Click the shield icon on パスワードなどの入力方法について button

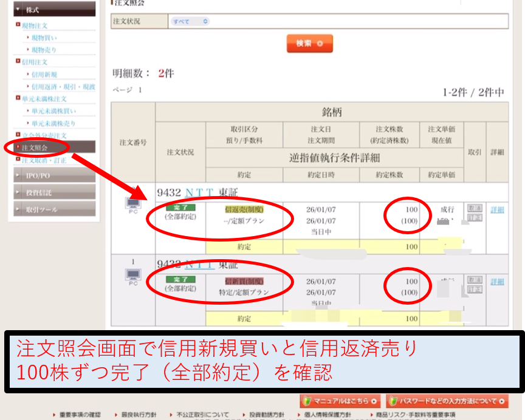tap(393, 402)
